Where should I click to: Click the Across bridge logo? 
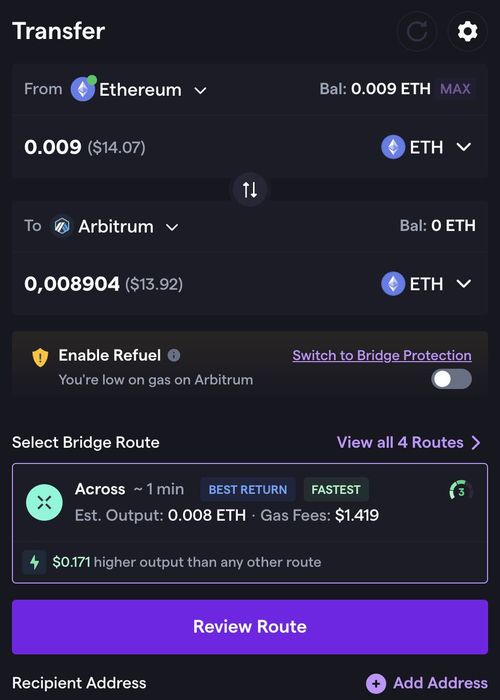click(x=44, y=502)
